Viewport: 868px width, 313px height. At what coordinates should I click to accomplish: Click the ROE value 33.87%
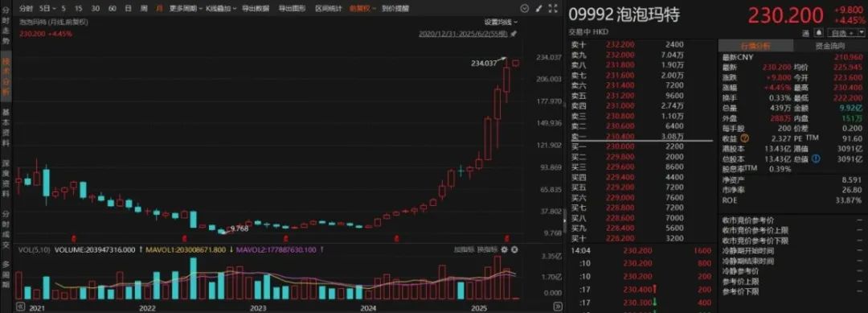point(849,200)
